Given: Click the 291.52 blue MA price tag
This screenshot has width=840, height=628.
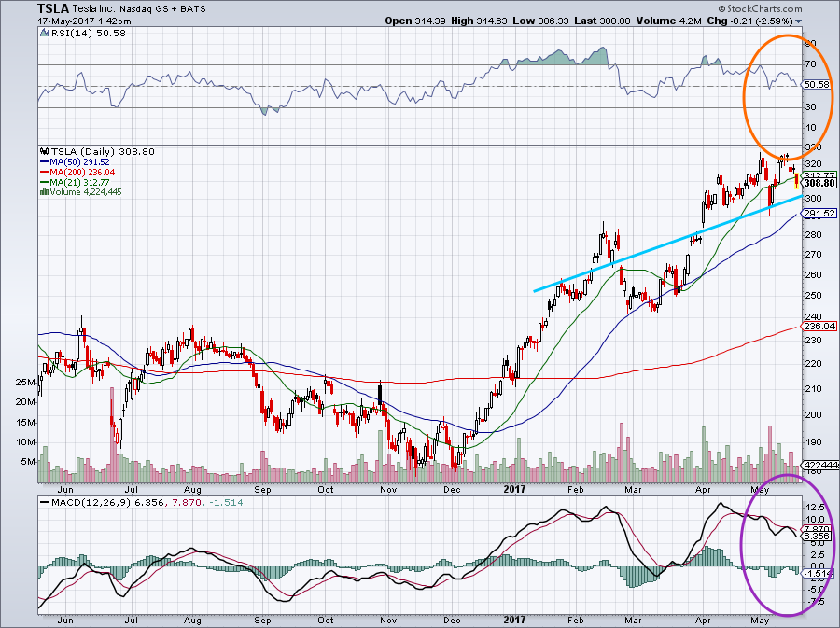Looking at the screenshot, I should (820, 214).
